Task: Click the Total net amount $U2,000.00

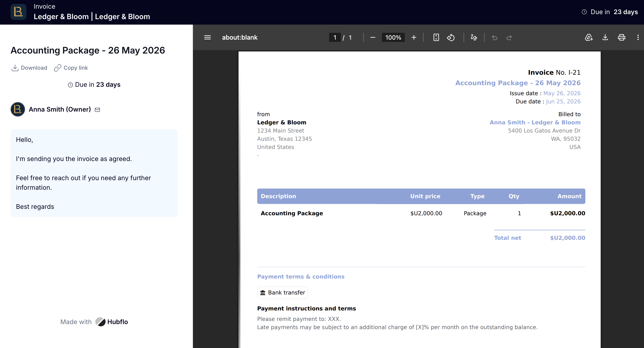Action: pos(568,238)
